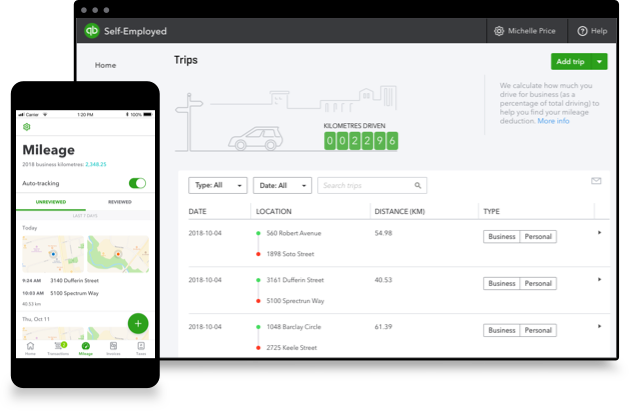Click red end dot for 1898 Soto Street

[x=258, y=254]
